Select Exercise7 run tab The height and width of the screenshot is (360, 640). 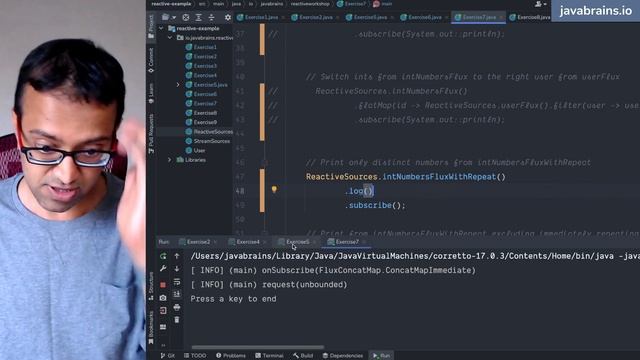click(x=347, y=242)
